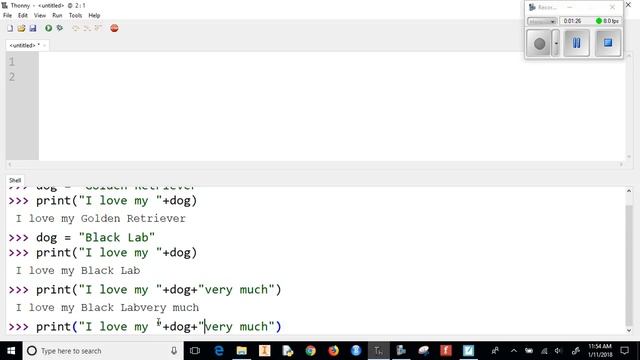Click the Step out debug icon
The height and width of the screenshot is (360, 640).
coord(98,28)
